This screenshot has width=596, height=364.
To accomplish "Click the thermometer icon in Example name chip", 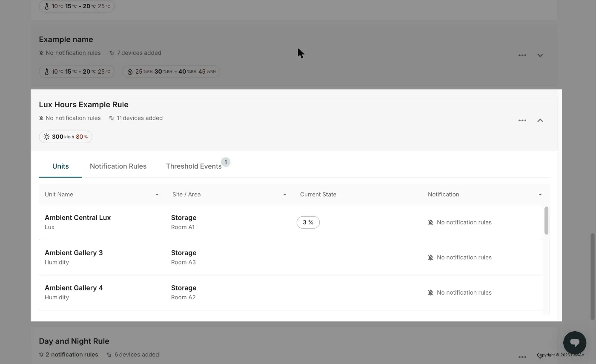I will click(47, 72).
